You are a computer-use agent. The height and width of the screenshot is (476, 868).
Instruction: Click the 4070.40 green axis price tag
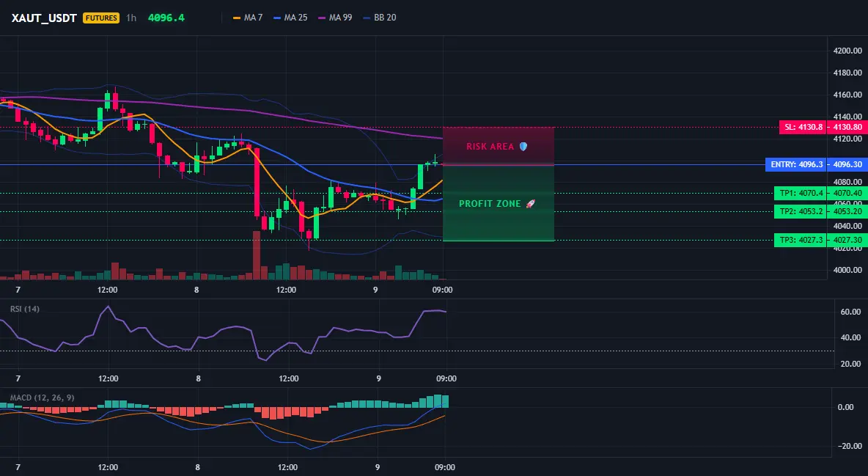pos(847,194)
